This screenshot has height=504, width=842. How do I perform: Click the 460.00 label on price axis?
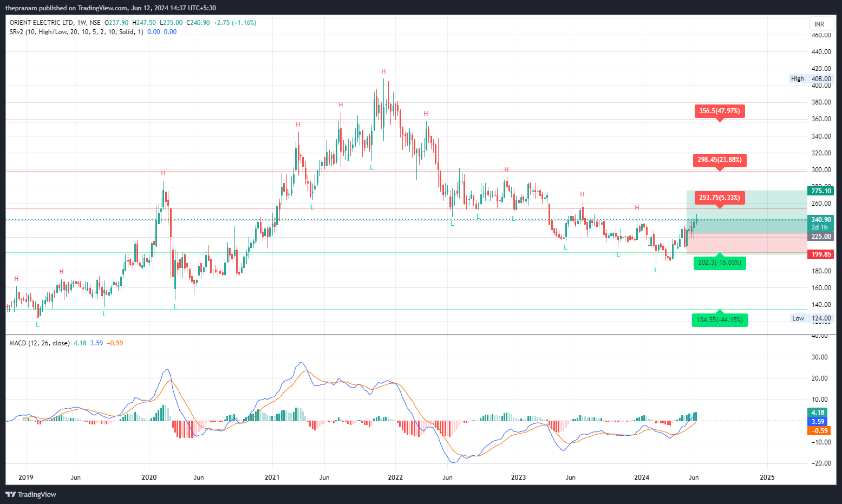[x=821, y=35]
